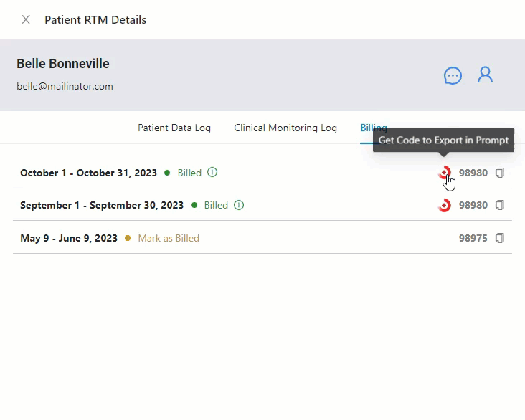The image size is (525, 420).
Task: Click the Billed status for October 2023
Action: tap(189, 173)
